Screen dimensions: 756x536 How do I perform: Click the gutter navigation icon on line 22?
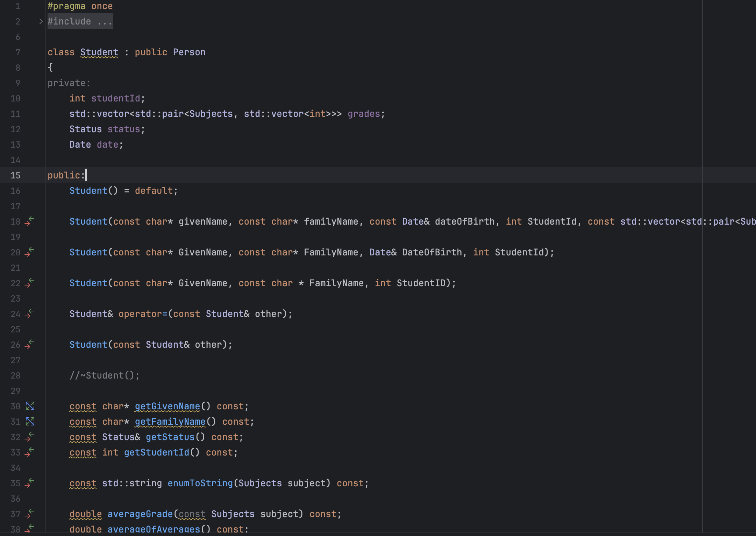(30, 283)
